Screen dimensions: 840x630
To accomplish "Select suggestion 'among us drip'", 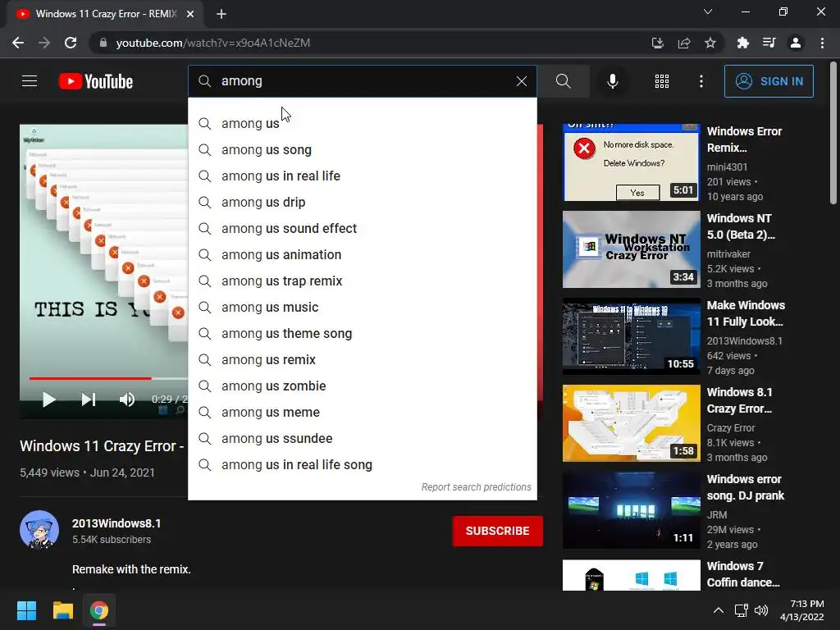I will (x=362, y=202).
